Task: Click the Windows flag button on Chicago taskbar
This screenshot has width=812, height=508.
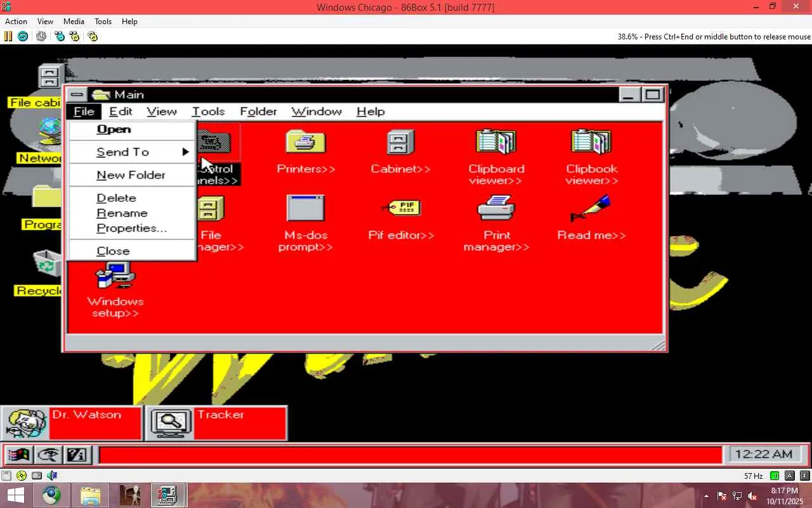Action: click(x=19, y=455)
